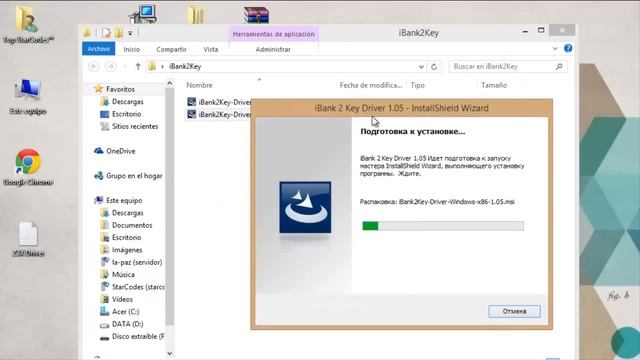This screenshot has width=640, height=360.
Task: Open Vídeos folder in sidebar
Action: (122, 299)
